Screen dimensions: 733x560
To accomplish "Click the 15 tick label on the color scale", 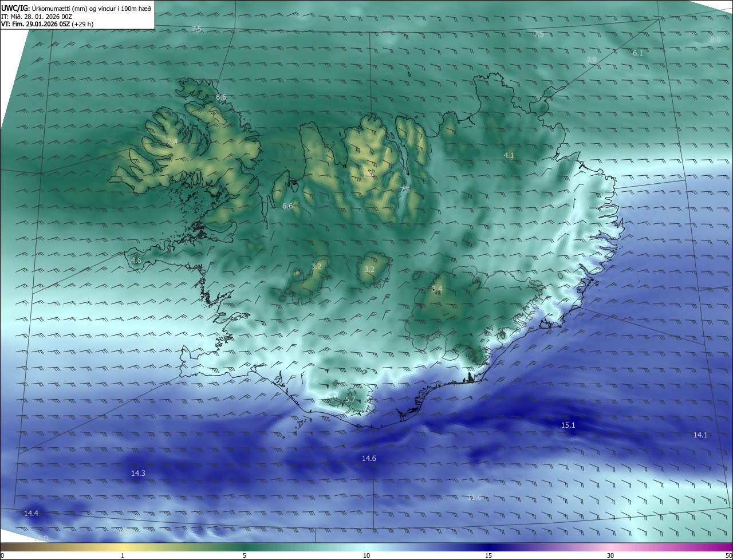I will coord(488,555).
